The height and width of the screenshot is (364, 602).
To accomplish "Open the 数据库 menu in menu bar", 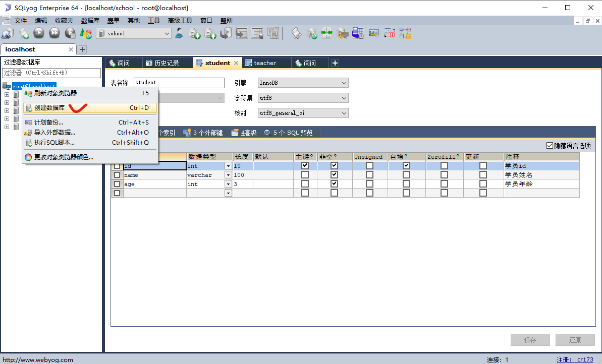I will click(90, 20).
